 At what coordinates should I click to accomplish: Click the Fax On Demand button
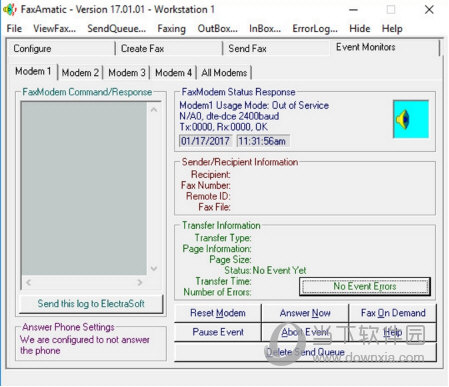point(393,313)
